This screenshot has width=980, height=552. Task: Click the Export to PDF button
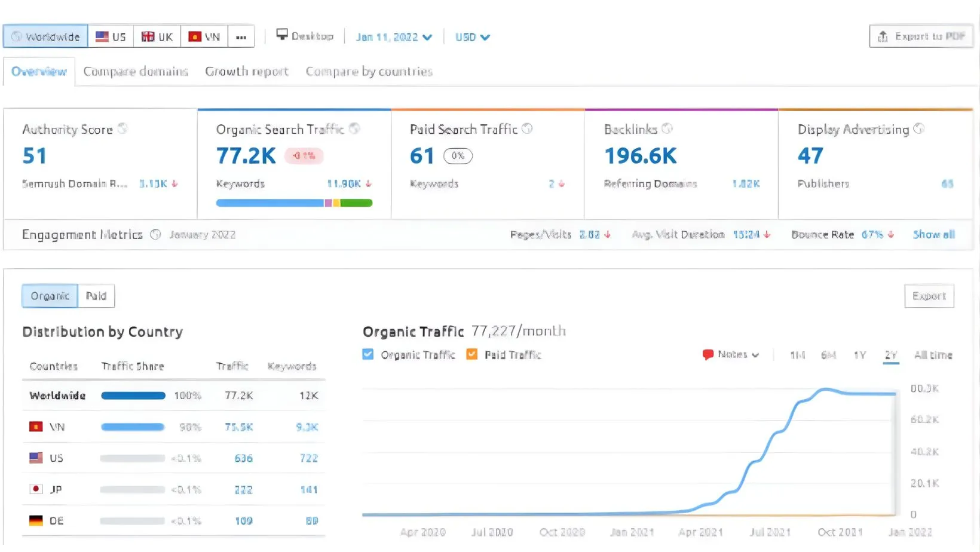(921, 36)
